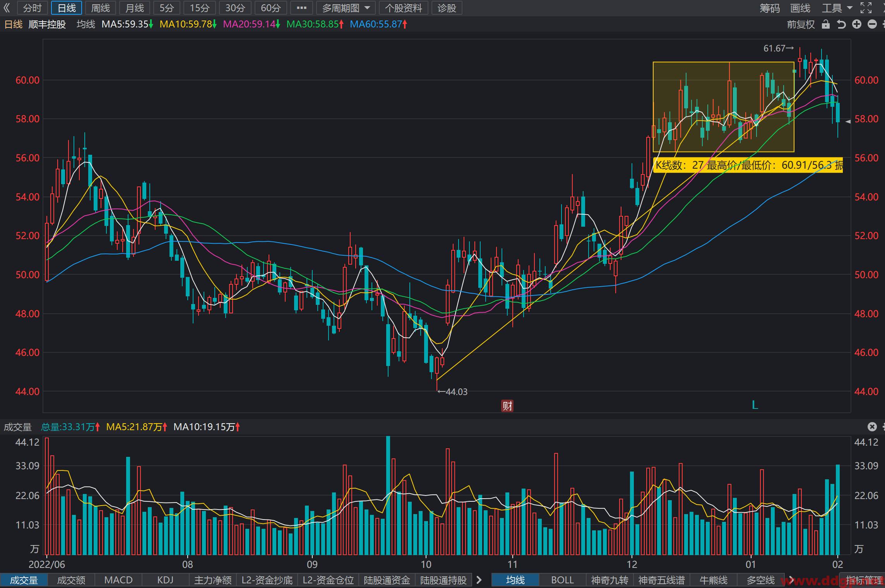This screenshot has height=588, width=885.
Task: Enter fullscreen with the expand arrows icon
Action: point(866,8)
